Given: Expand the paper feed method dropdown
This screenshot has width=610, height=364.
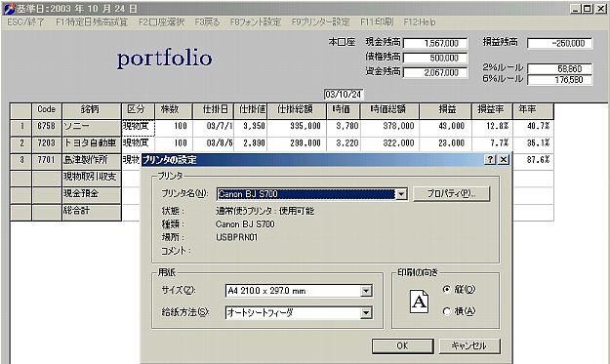Looking at the screenshot, I should (x=366, y=312).
